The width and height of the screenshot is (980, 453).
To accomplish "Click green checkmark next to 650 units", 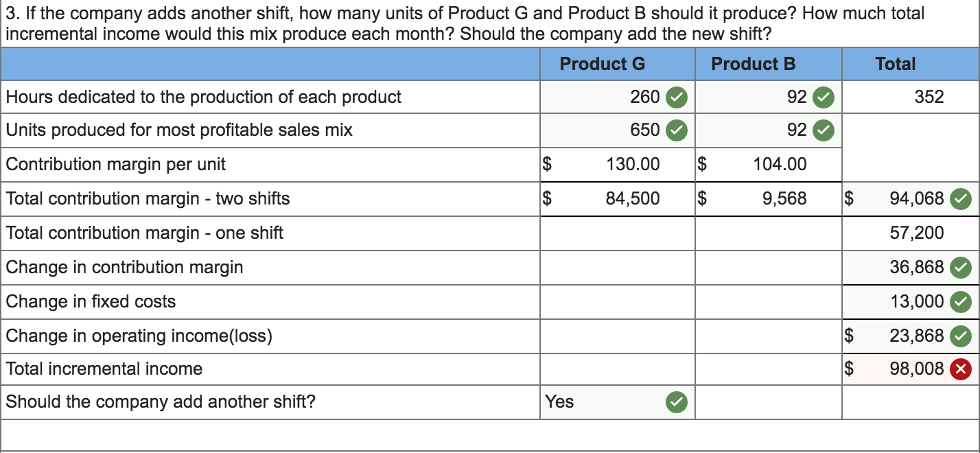I will 677,130.
